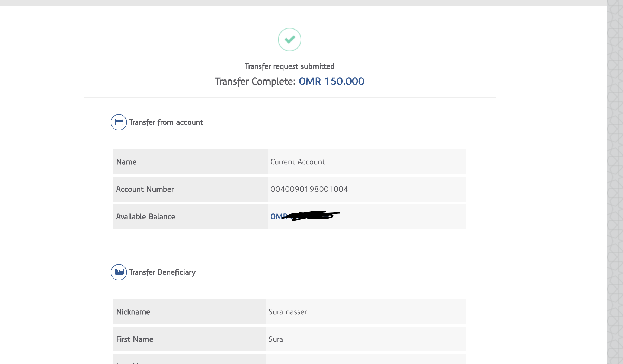The height and width of the screenshot is (364, 623).
Task: Click the Transfer Complete heading
Action: [255, 81]
